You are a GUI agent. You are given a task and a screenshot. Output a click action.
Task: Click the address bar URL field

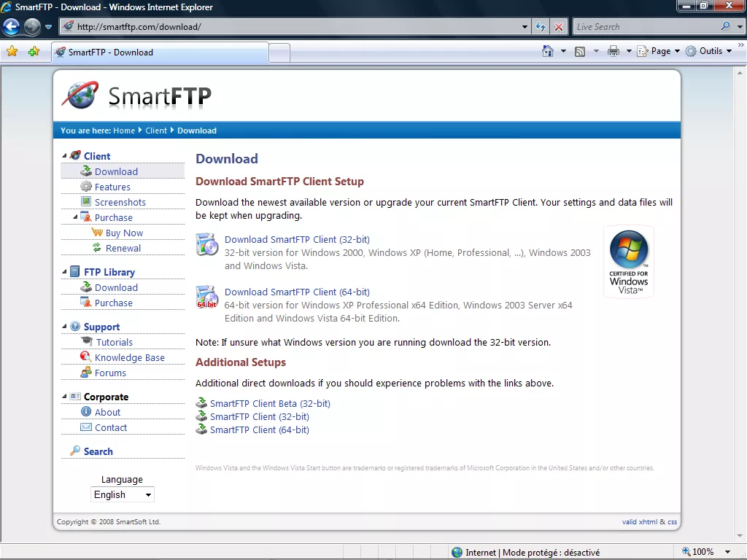pyautogui.click(x=290, y=27)
